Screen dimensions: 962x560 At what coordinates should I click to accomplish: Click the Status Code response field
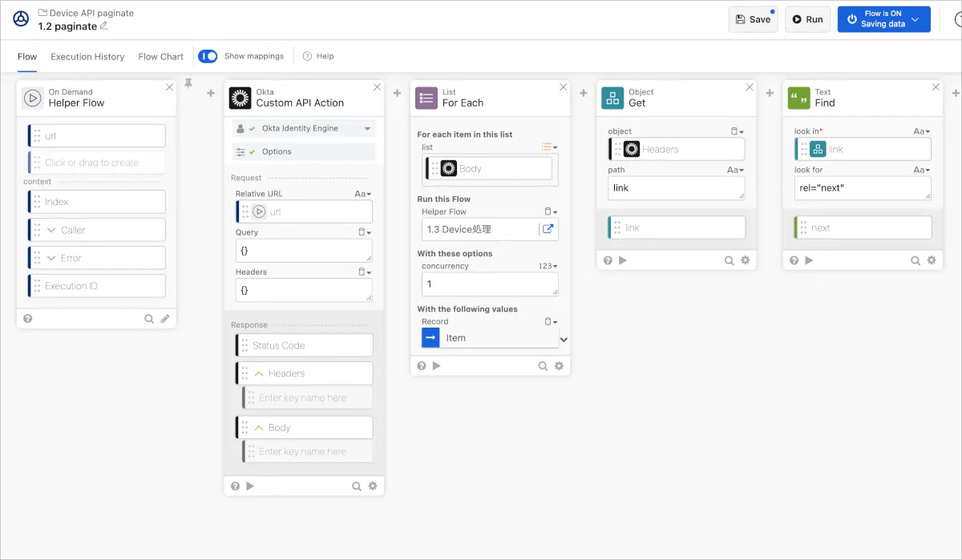point(305,345)
